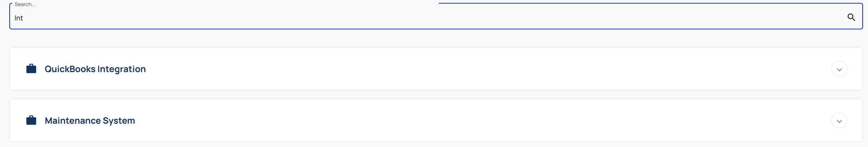Open the QuickBooks Integration heading
This screenshot has width=868, height=147.
point(95,69)
